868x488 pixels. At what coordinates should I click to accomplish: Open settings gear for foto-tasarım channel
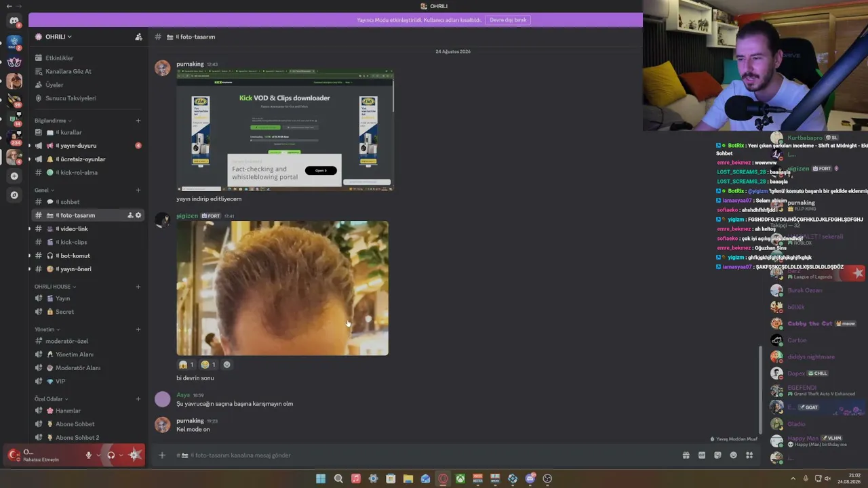138,216
